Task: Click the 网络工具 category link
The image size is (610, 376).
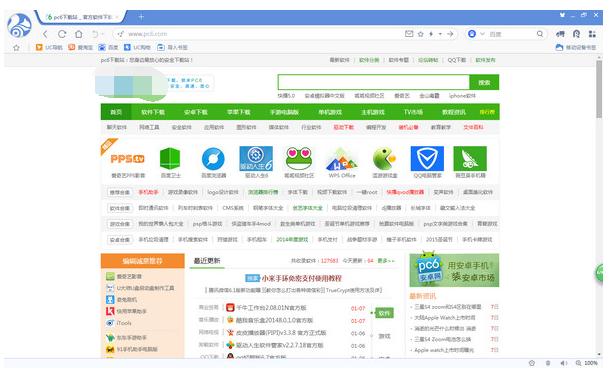Action: click(149, 127)
